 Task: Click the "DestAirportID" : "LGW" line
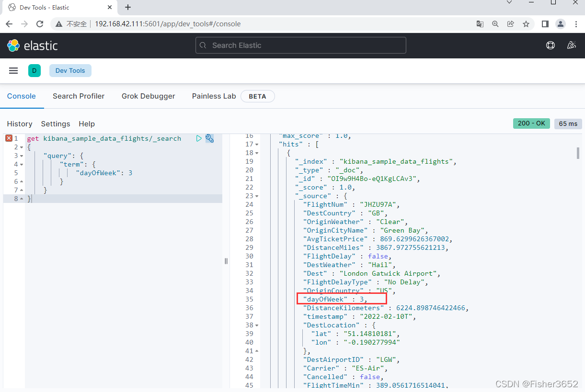click(x=351, y=359)
